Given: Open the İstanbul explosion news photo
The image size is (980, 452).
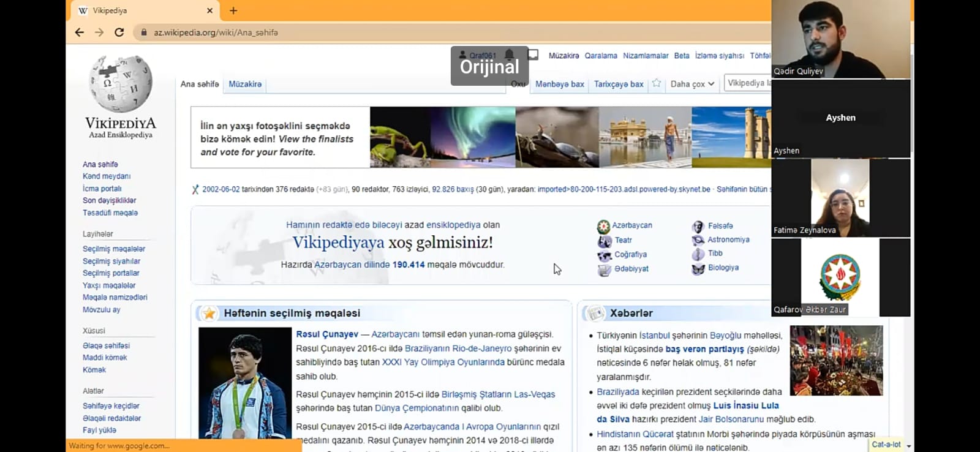Looking at the screenshot, I should click(x=837, y=361).
